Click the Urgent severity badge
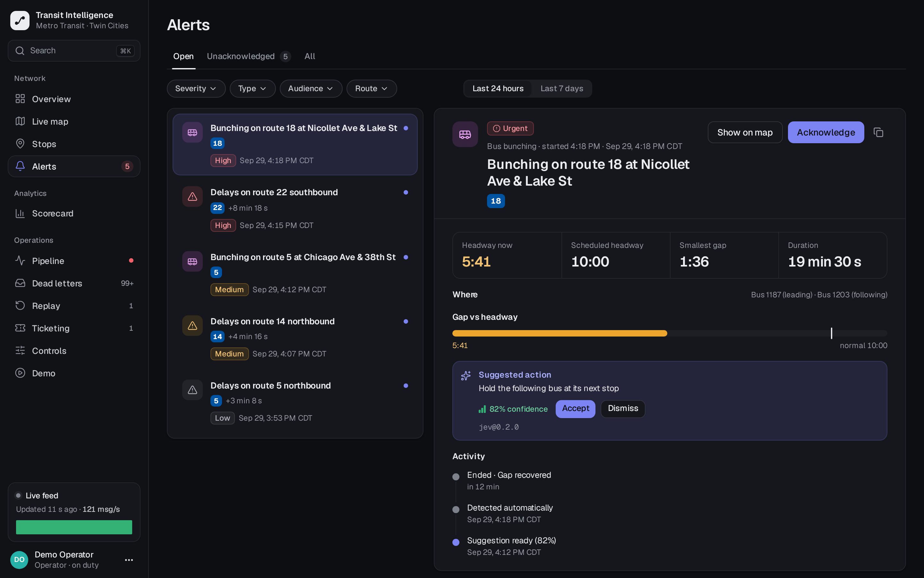924x578 pixels. coord(510,128)
